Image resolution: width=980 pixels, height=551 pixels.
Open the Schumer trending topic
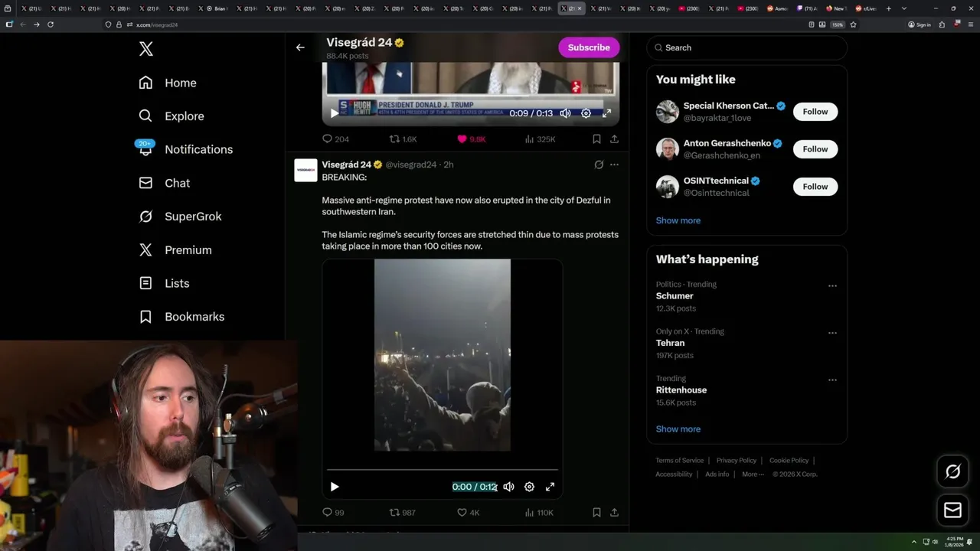(675, 296)
